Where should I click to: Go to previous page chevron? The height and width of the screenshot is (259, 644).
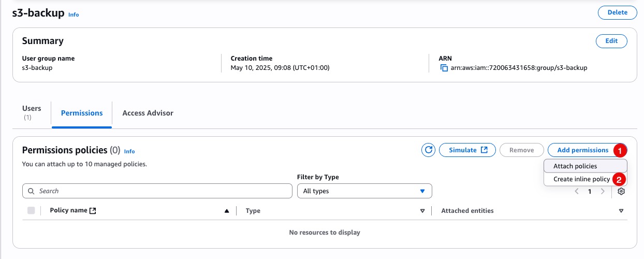(577, 191)
